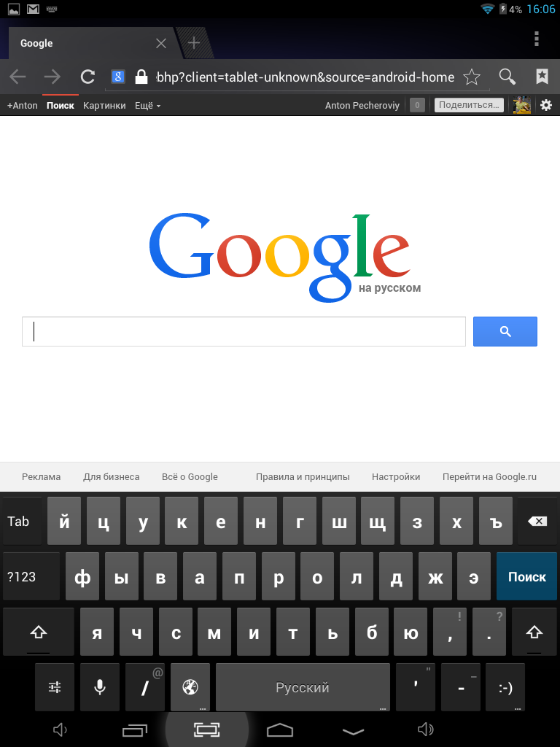Open the Картинки tab
This screenshot has width=560, height=747.
coord(104,106)
